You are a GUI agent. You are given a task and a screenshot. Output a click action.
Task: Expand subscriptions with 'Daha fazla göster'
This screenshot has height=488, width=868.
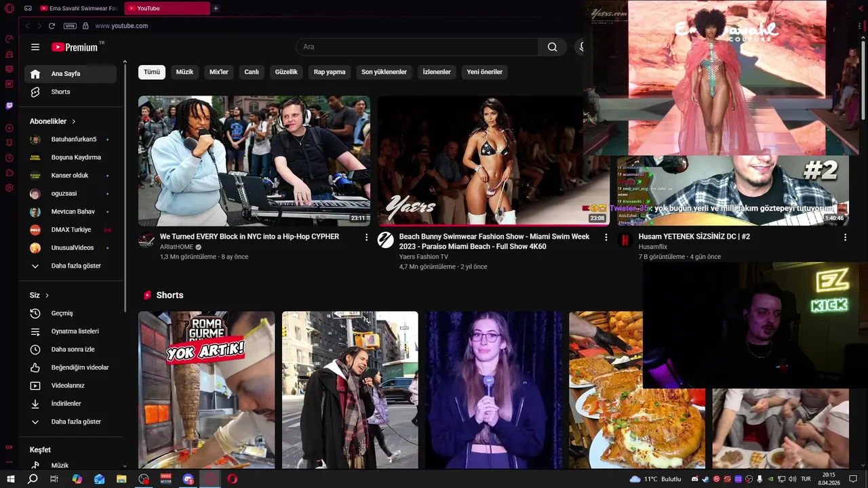(71, 266)
